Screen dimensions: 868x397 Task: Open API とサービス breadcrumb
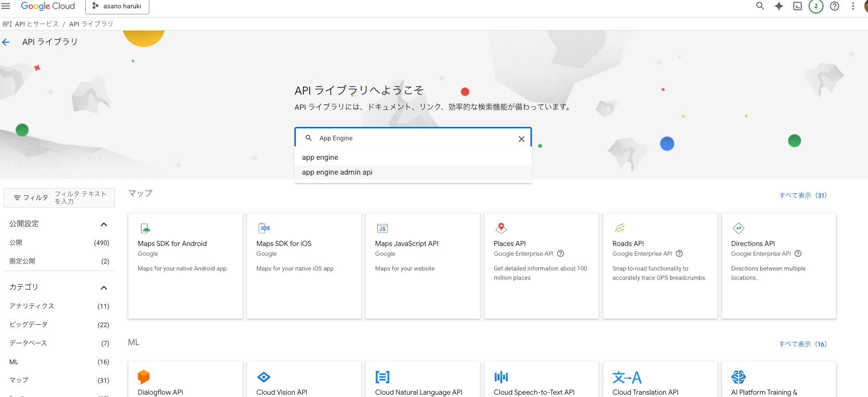(37, 24)
